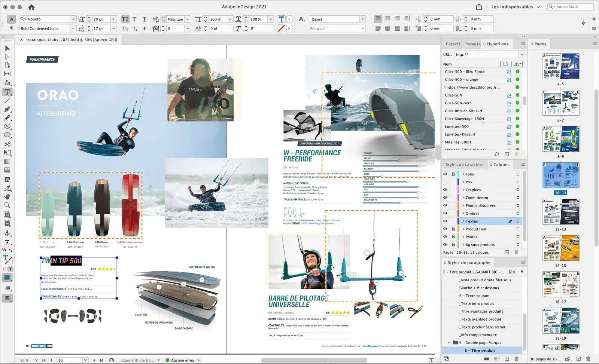Click the All Caps formatting icon
This screenshot has width=599, height=364.
[125, 19]
